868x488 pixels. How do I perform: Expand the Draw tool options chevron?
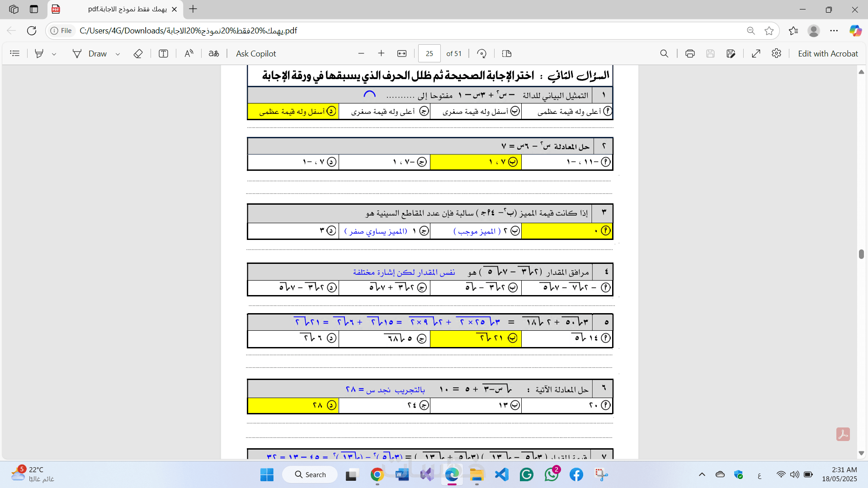118,54
